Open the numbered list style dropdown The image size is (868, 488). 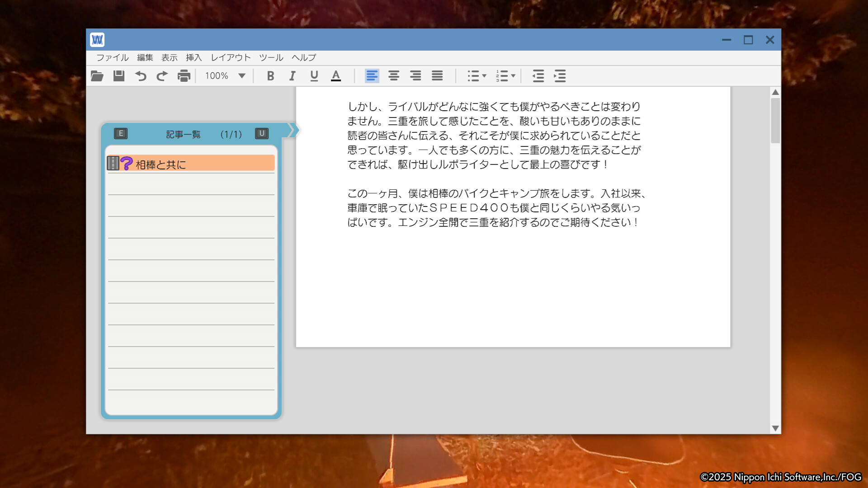(x=512, y=76)
